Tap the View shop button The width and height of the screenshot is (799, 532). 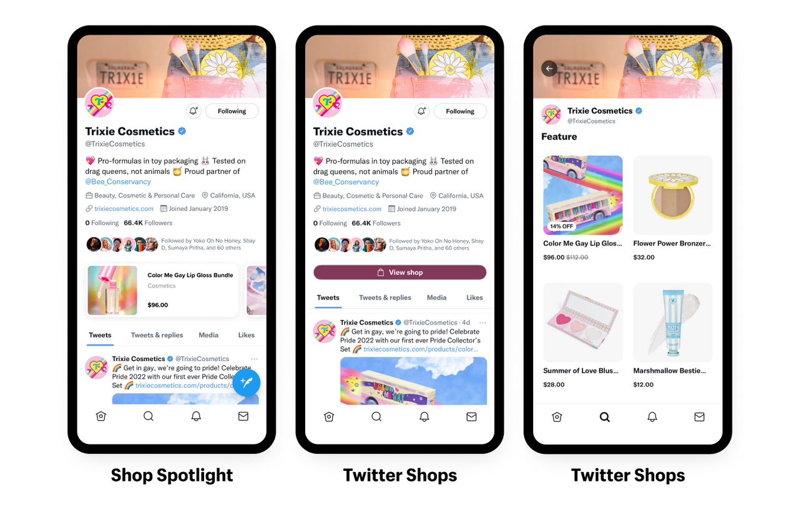click(x=399, y=273)
